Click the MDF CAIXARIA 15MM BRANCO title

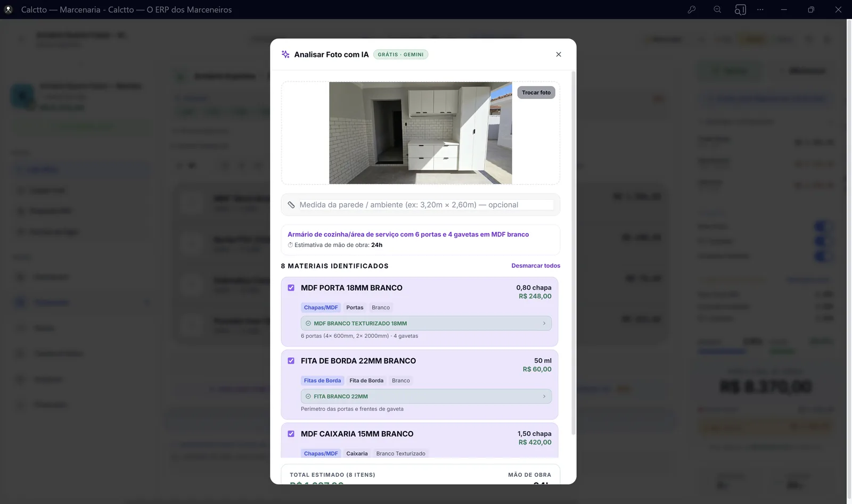pyautogui.click(x=357, y=434)
